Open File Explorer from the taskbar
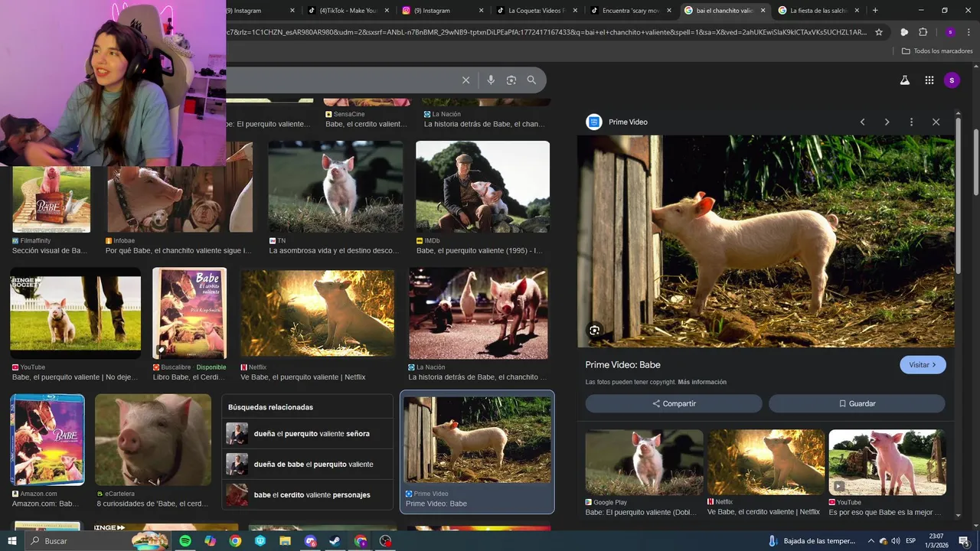This screenshot has width=980, height=551. click(285, 541)
